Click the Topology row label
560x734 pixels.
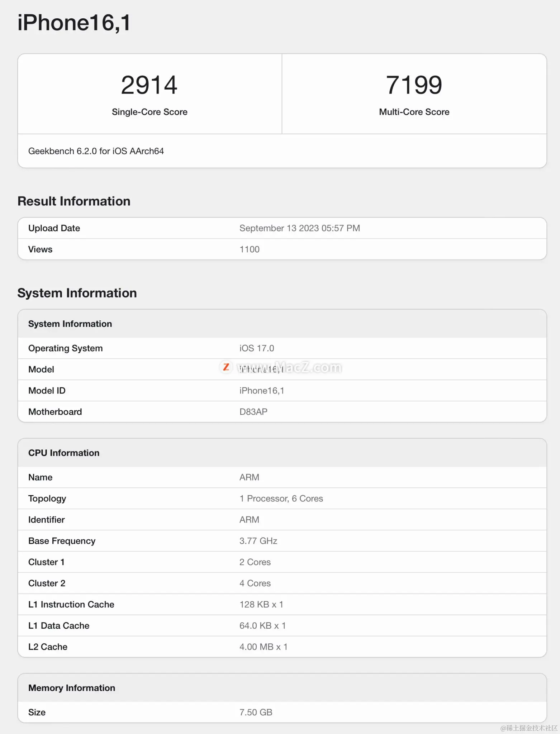(47, 499)
